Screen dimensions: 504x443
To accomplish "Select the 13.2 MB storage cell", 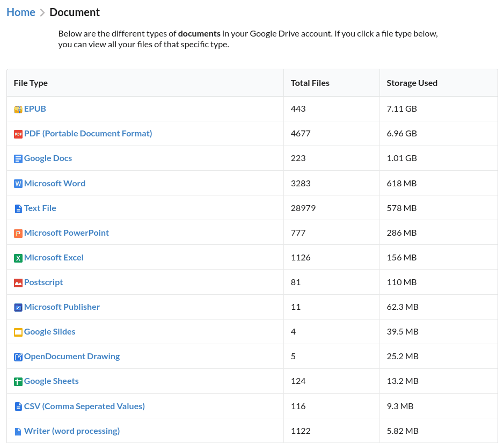I will point(439,381).
